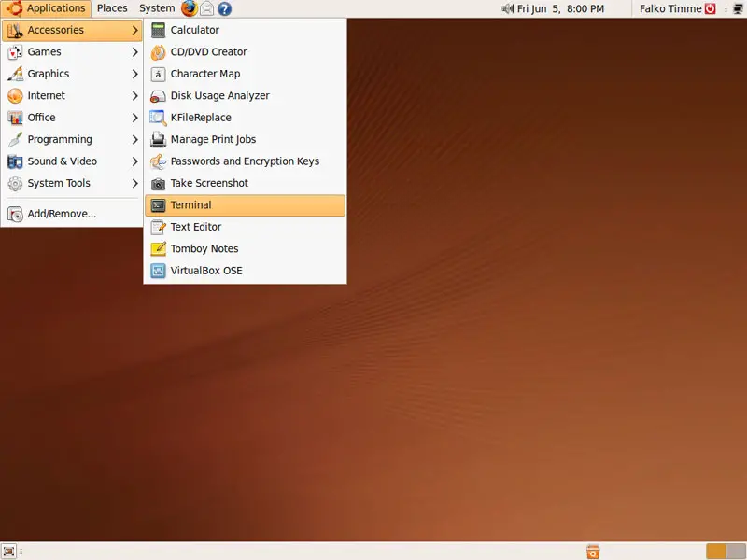This screenshot has width=747, height=560.
Task: Expand the System Tools submenu arrow
Action: pyautogui.click(x=134, y=183)
